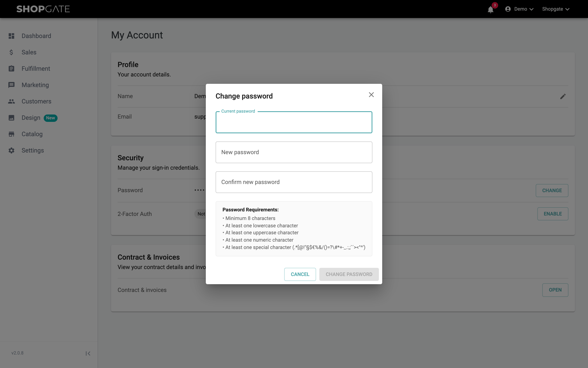Click the Marketing message icon
The image size is (588, 368).
tap(11, 85)
